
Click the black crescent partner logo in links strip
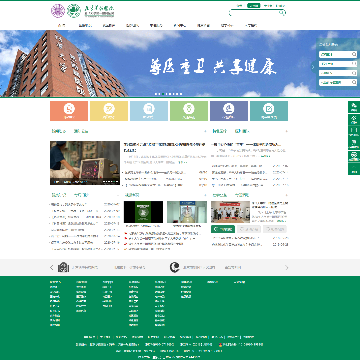[175, 267]
